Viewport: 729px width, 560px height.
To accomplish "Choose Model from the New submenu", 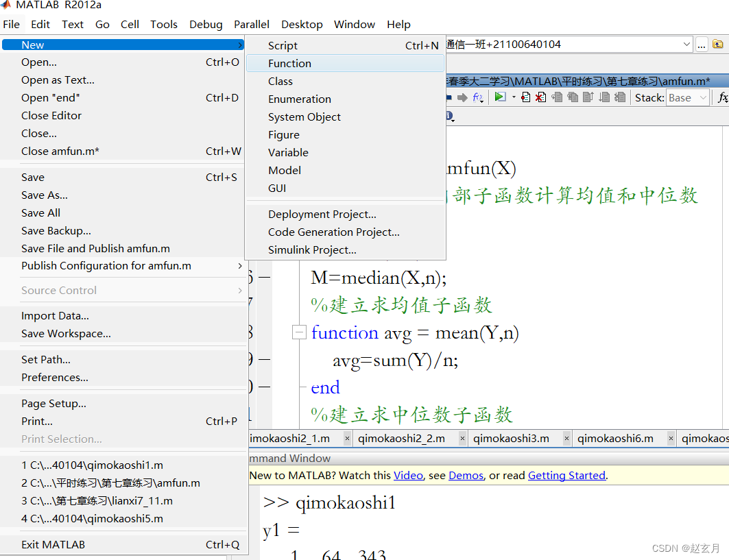I will tap(346, 170).
